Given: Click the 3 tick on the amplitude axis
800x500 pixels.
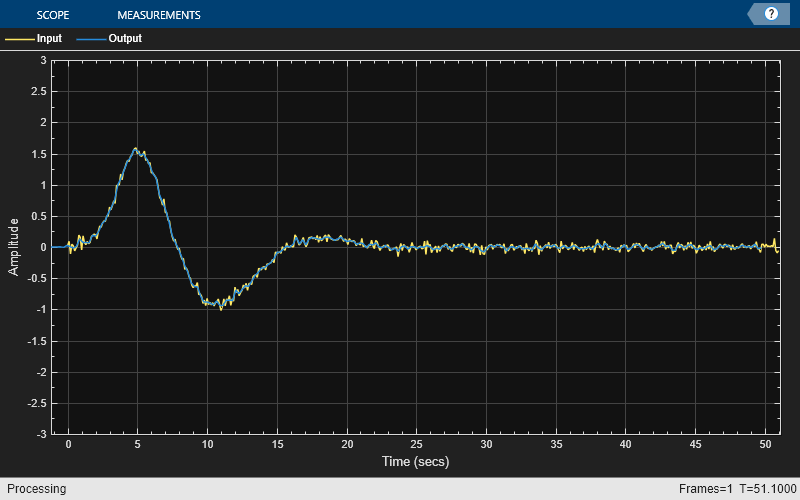Looking at the screenshot, I should click(43, 60).
